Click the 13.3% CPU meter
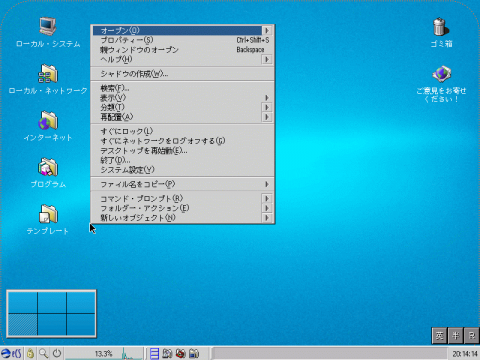This screenshot has width=480, height=360. (x=104, y=353)
